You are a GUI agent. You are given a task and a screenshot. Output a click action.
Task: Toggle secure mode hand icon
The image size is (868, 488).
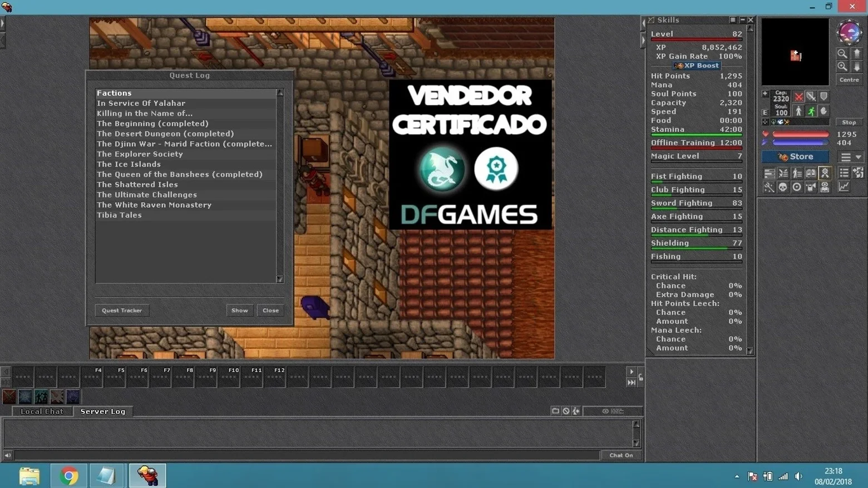tap(824, 111)
